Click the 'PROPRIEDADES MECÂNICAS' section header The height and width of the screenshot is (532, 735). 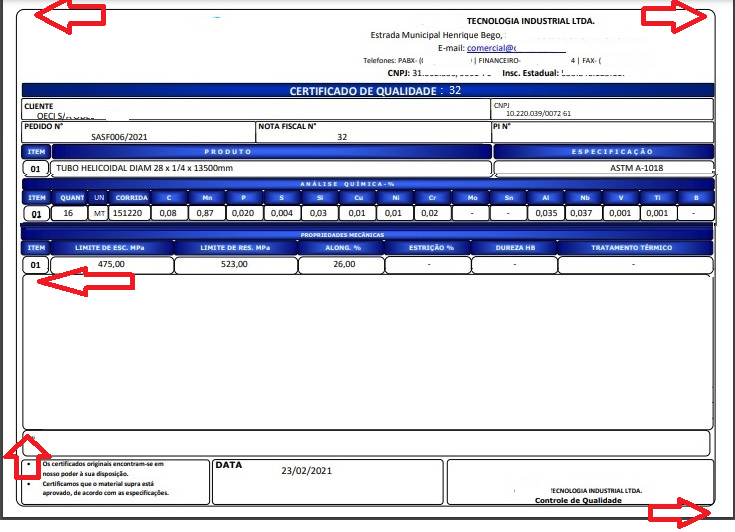[342, 234]
